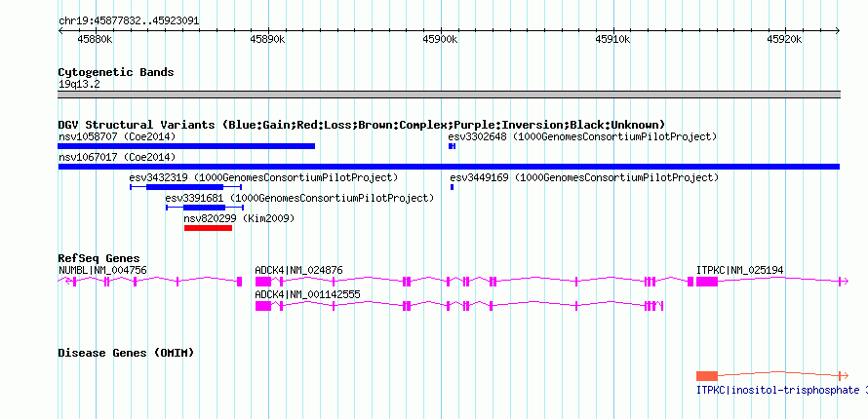Viewport: 868px width, 419px height.
Task: Open the nsv1067017 (Coe2014) label
Action: point(117,157)
